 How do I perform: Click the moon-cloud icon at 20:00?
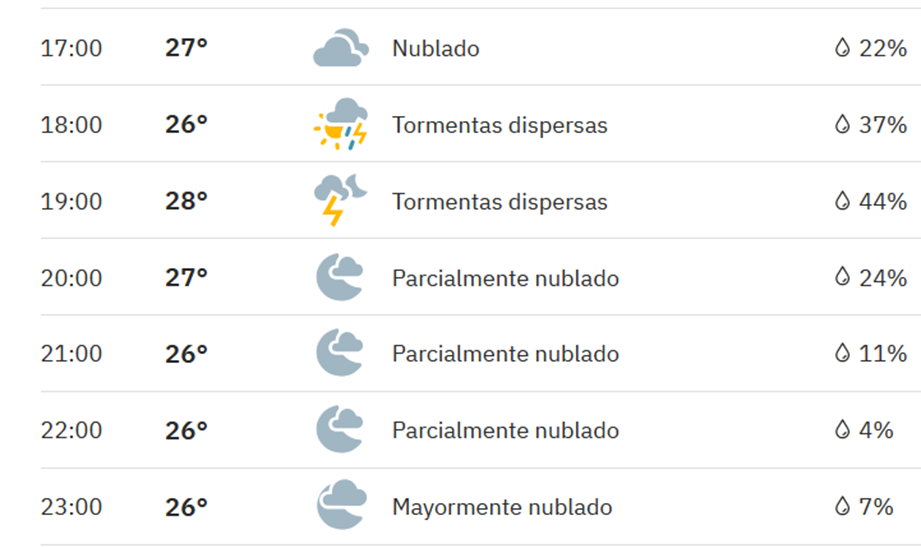click(x=340, y=277)
